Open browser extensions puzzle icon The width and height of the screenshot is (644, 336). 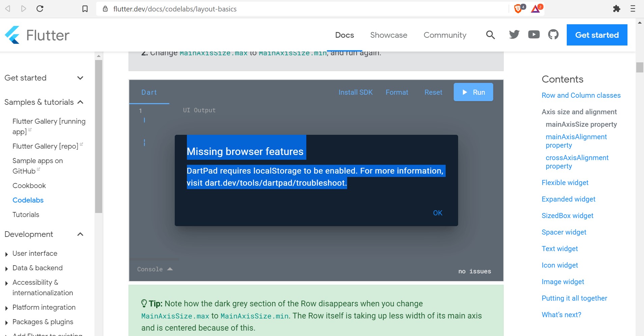click(x=617, y=9)
